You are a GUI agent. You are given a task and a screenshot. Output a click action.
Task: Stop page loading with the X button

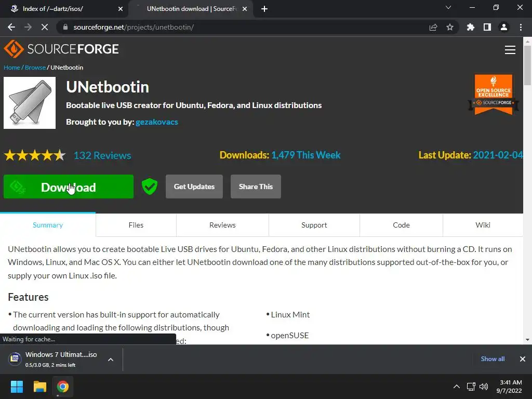tap(45, 27)
